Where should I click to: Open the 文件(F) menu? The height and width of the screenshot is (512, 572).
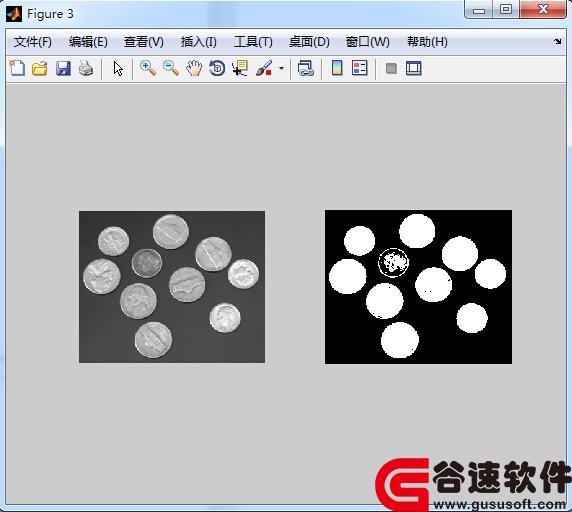tap(33, 42)
